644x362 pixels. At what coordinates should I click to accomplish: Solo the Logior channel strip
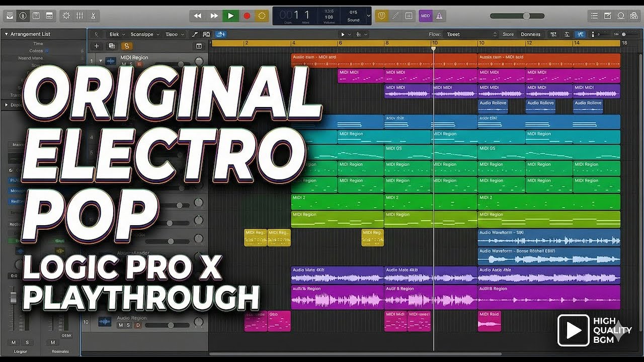click(27, 342)
